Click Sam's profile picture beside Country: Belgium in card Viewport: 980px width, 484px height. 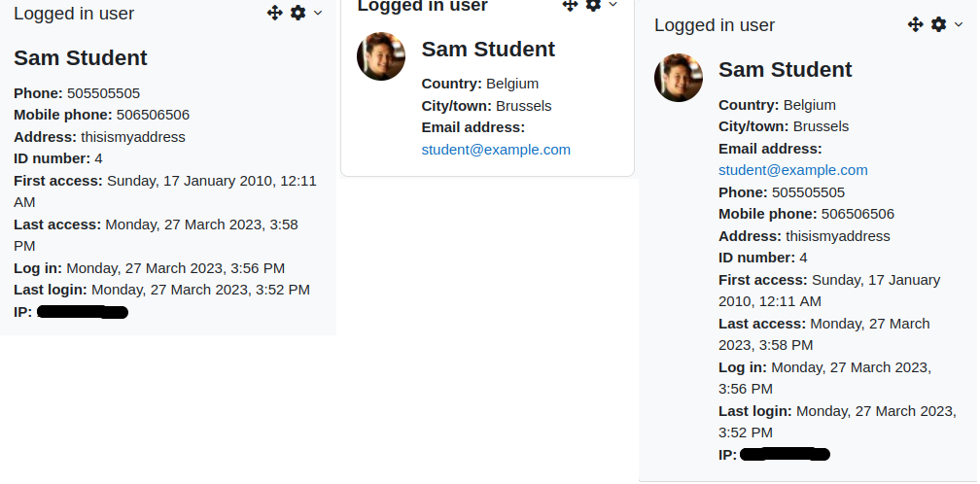(381, 56)
